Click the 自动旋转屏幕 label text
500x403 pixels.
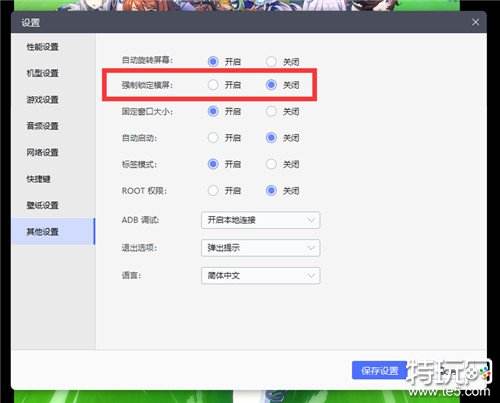click(147, 60)
